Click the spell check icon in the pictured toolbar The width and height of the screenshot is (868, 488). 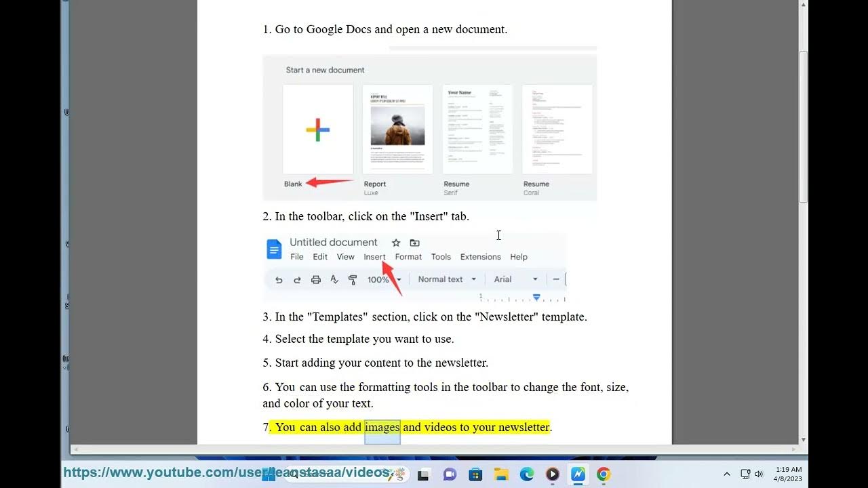point(334,279)
